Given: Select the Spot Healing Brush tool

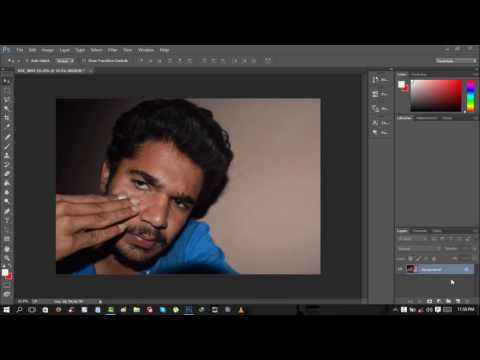Looking at the screenshot, I should tap(6, 137).
